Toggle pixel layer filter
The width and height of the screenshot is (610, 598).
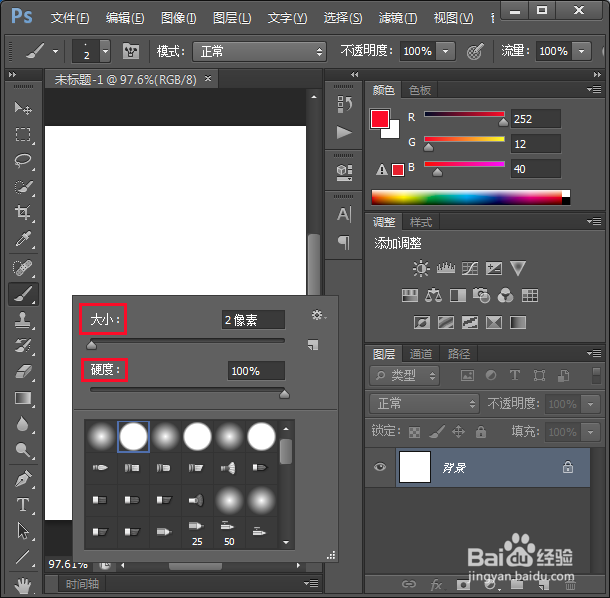pos(467,375)
